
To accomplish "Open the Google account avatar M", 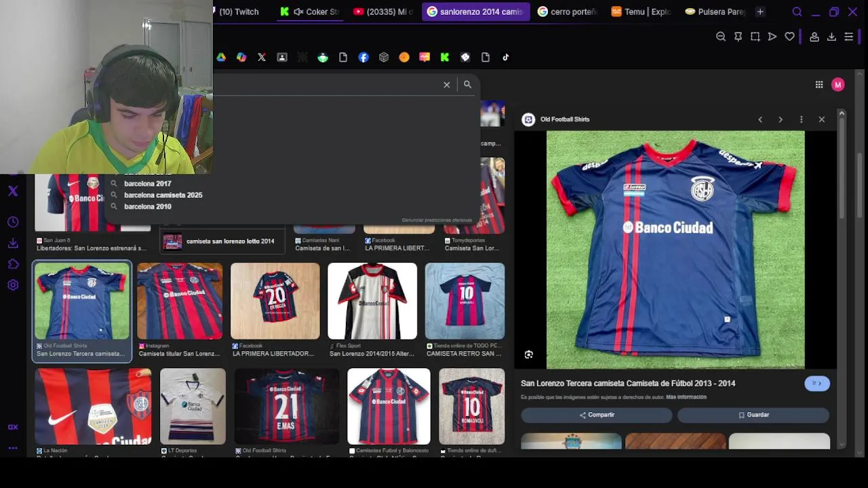I will tap(838, 85).
